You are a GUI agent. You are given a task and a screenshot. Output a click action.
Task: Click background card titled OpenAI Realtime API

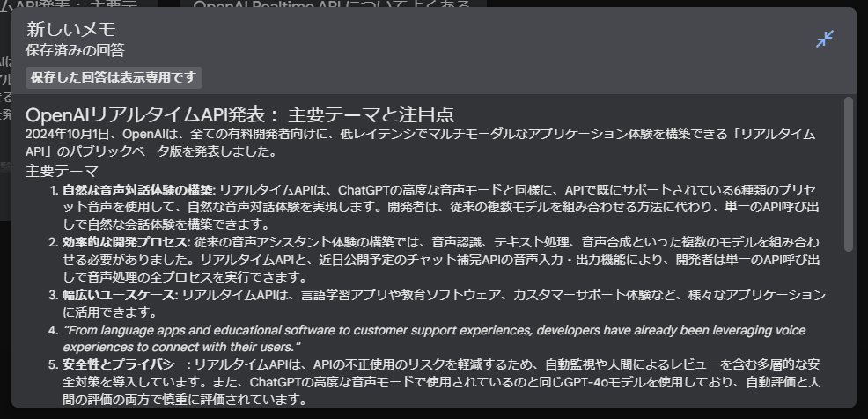(x=333, y=4)
